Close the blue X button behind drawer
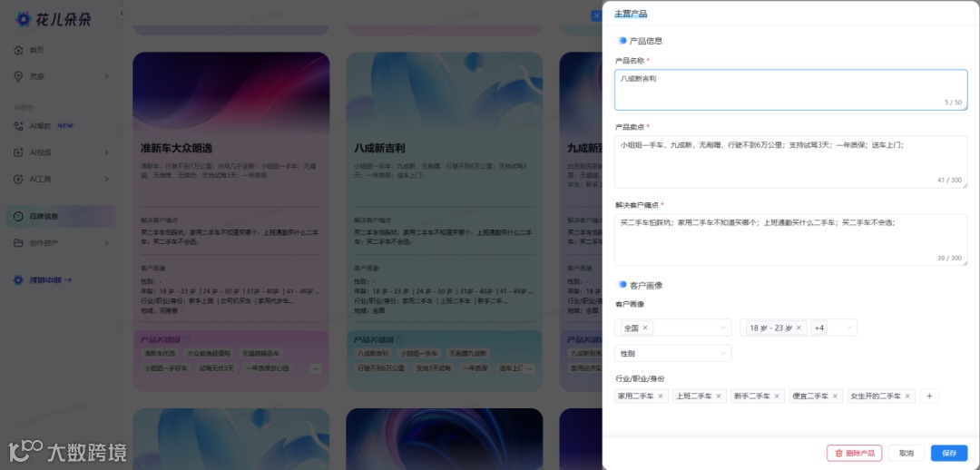The image size is (980, 470). (596, 15)
